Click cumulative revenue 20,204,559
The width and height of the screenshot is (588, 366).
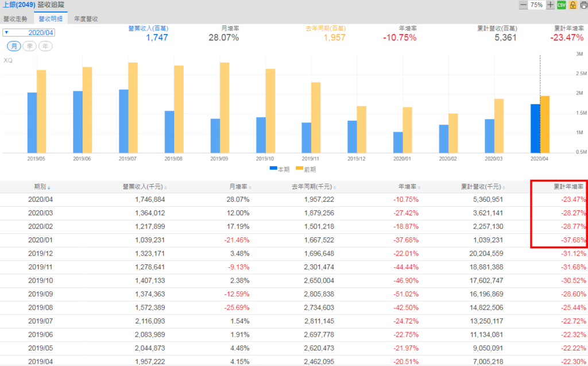[x=486, y=253]
